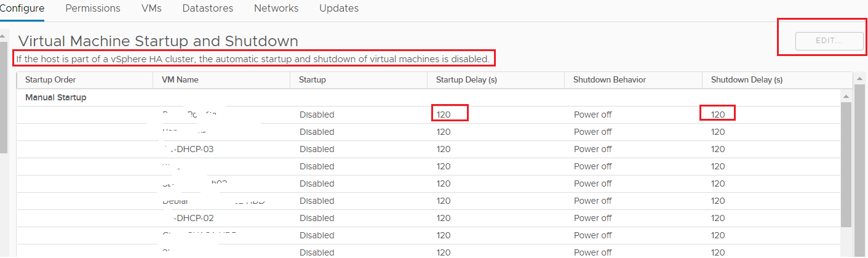Click the VM table vertical scrollbar thumb
868x258 pixels.
(846, 165)
